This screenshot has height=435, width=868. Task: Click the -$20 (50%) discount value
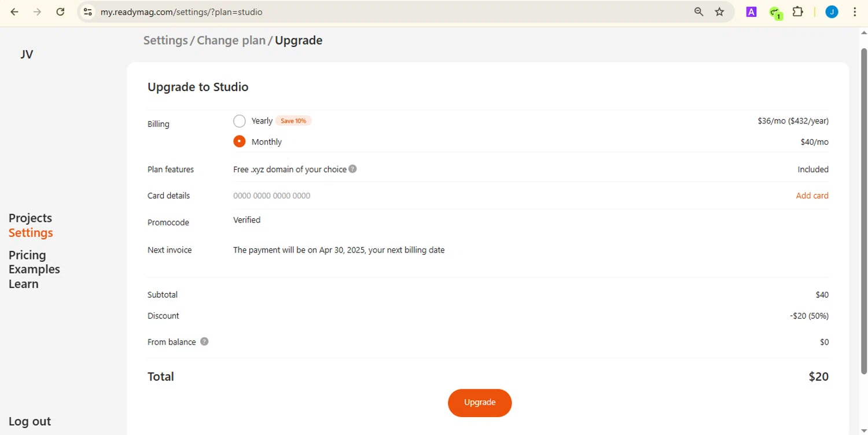[809, 316]
